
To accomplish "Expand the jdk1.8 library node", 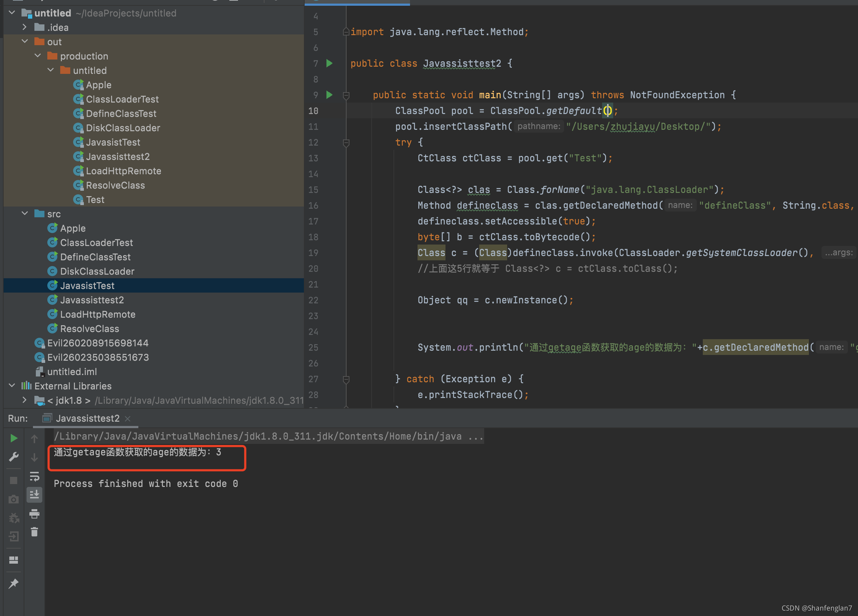I will point(25,400).
